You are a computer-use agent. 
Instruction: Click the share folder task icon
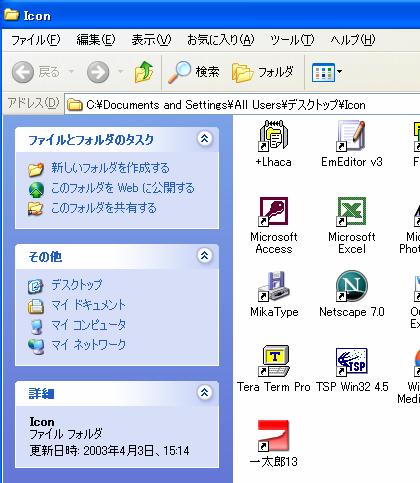tap(35, 209)
